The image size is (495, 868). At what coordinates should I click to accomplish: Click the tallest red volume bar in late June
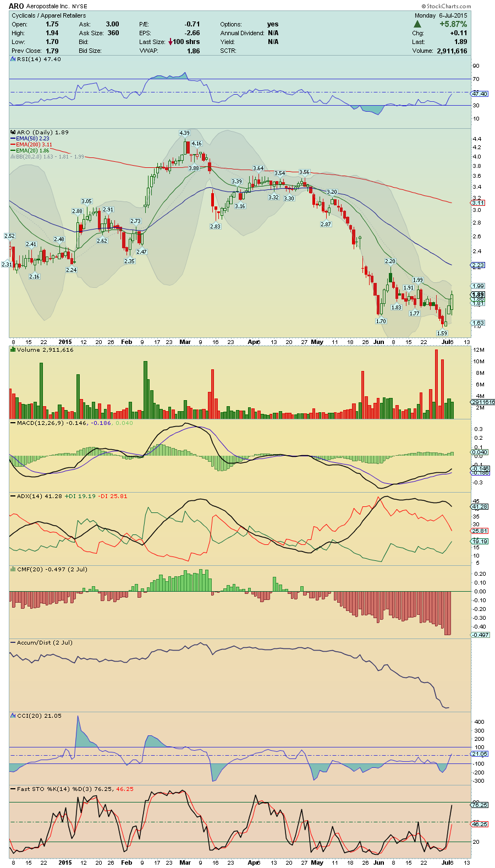[437, 384]
